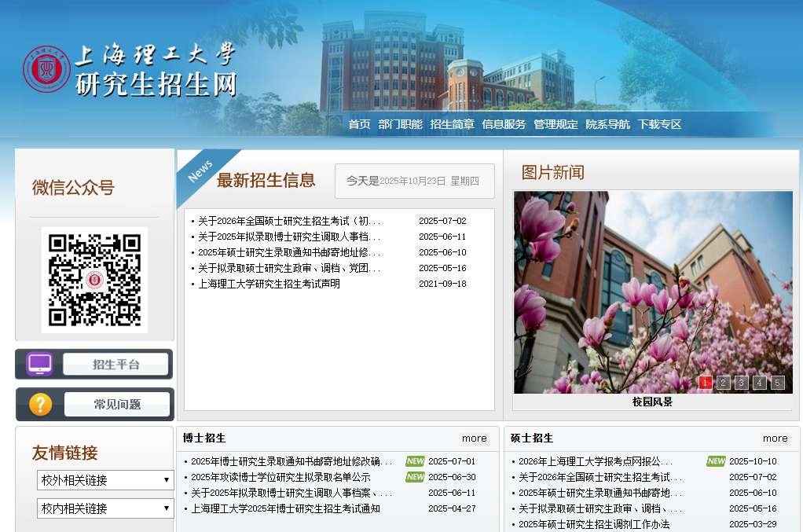Click the WeChat QR code image
Image resolution: width=803 pixels, height=532 pixels.
pos(94,280)
